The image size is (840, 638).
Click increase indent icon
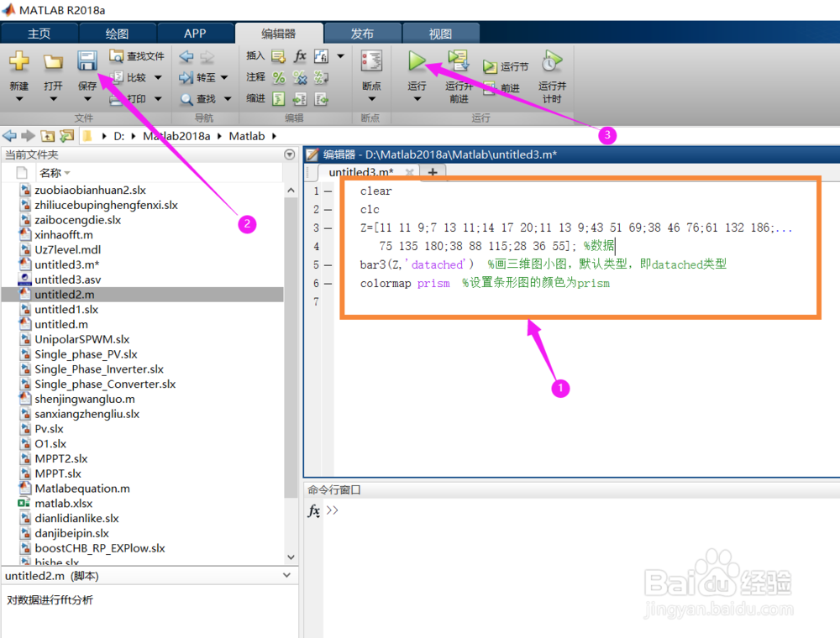(x=300, y=99)
